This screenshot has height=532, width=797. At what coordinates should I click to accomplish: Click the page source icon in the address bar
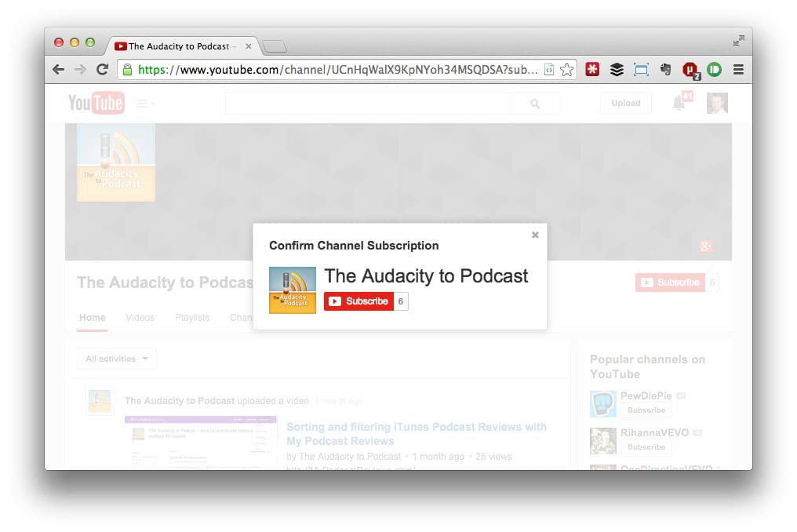coord(549,69)
